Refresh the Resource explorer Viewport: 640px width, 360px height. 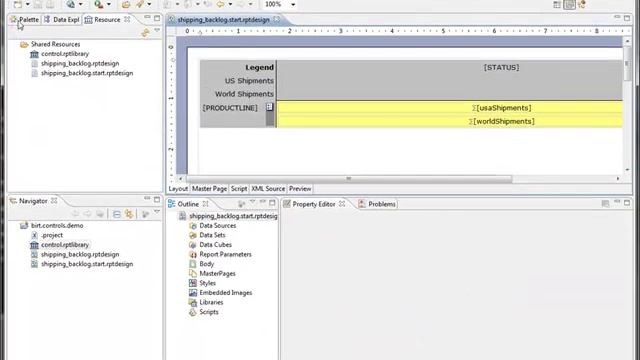coord(145,33)
